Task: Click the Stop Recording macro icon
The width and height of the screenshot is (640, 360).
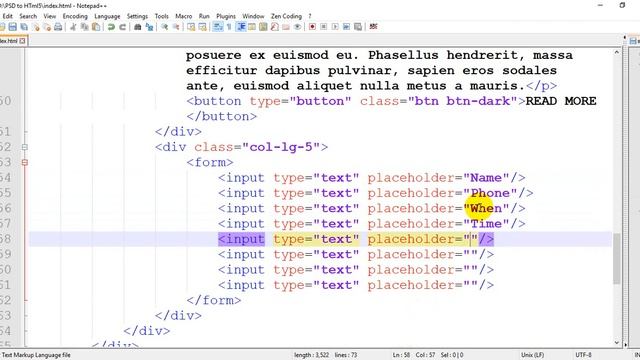Action: (x=324, y=27)
